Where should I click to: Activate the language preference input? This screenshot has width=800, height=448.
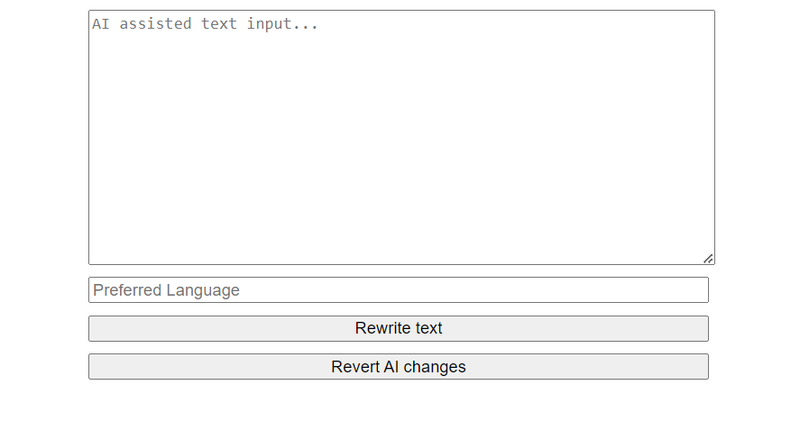tap(398, 290)
